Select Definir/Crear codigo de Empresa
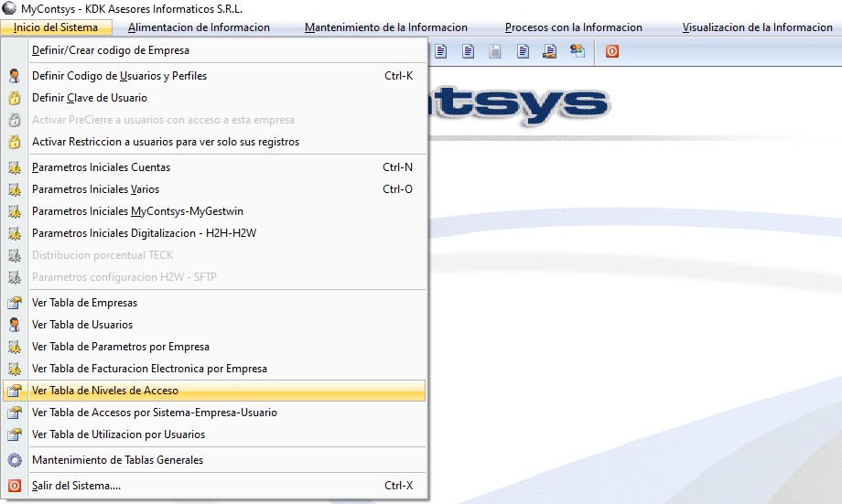The width and height of the screenshot is (842, 504). pyautogui.click(x=111, y=50)
